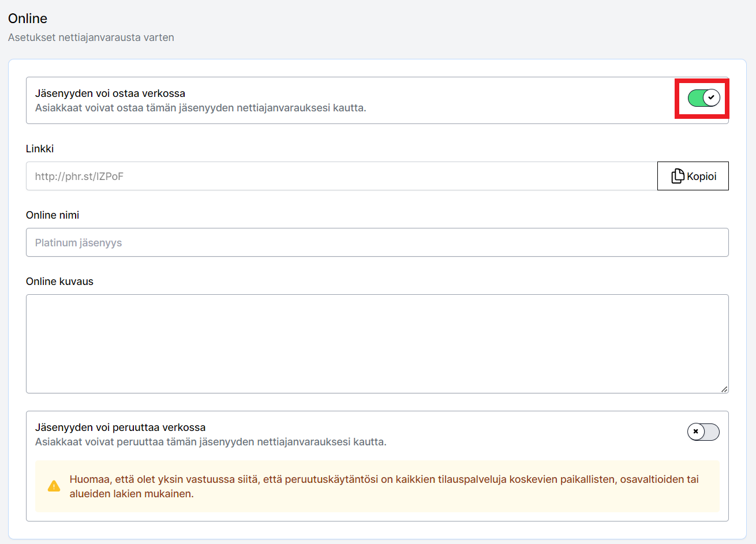Click the 'Online kuvaus' field label
This screenshot has width=756, height=544.
pyautogui.click(x=59, y=282)
